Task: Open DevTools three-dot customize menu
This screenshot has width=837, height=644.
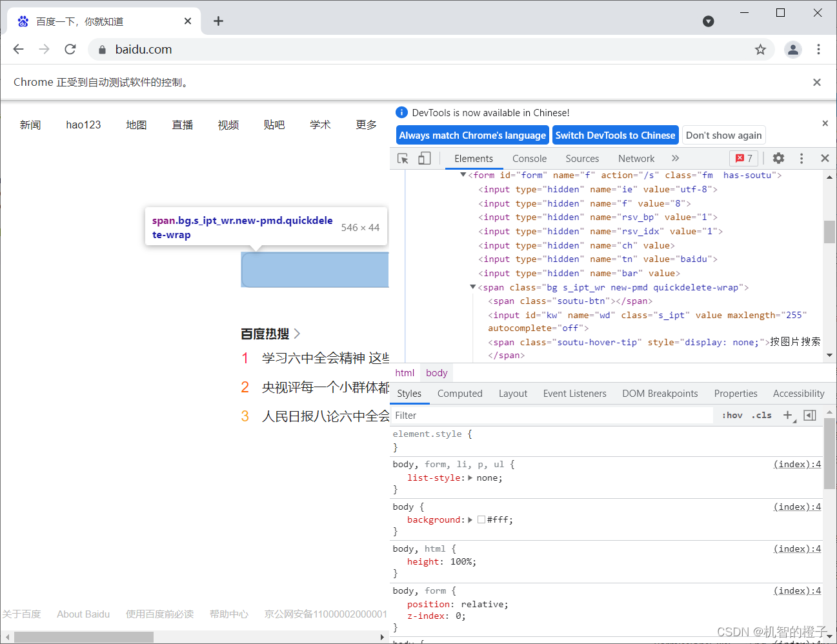Action: 802,158
